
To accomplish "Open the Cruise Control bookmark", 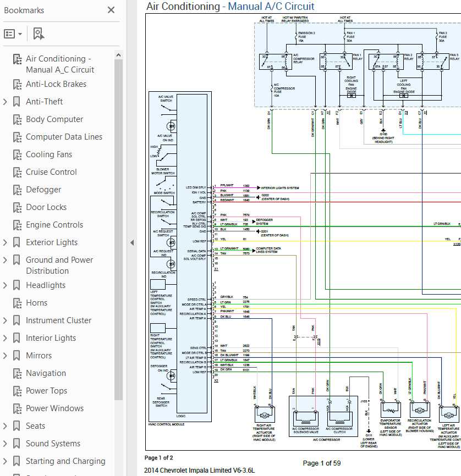I will (51, 172).
